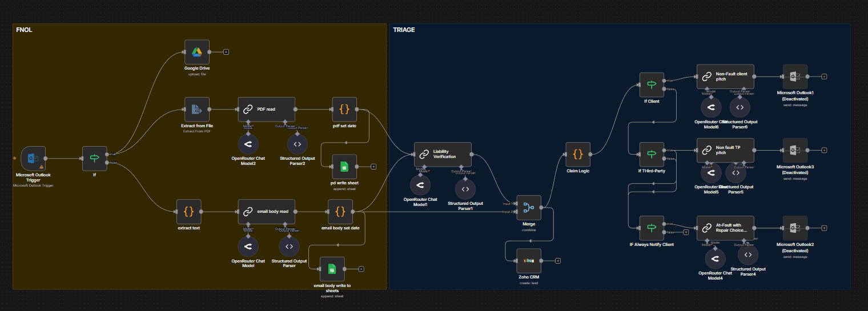Image resolution: width=868 pixels, height=311 pixels.
Task: Click plus connector after Zoho CRM
Action: (x=558, y=261)
